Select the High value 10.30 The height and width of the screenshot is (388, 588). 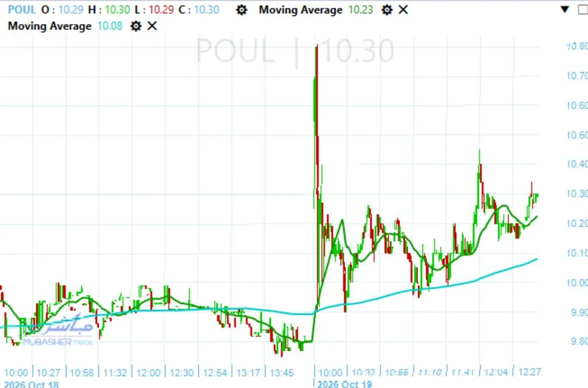tap(117, 10)
